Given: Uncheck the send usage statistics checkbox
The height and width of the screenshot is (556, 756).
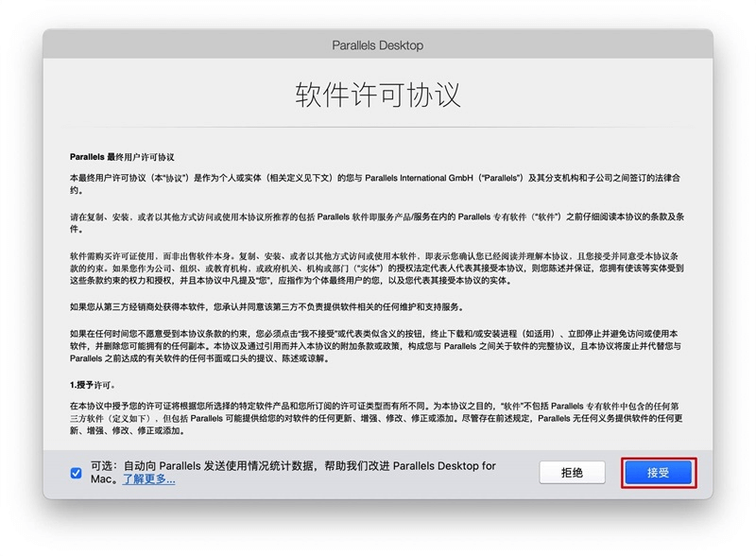Looking at the screenshot, I should [76, 473].
